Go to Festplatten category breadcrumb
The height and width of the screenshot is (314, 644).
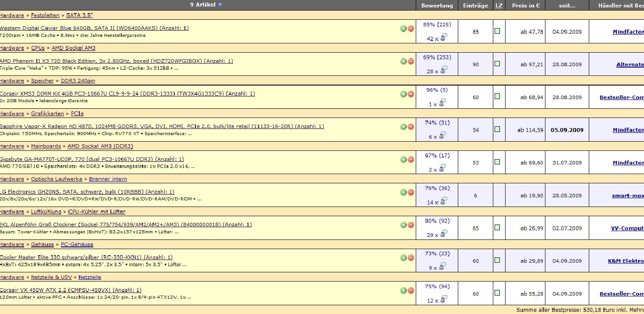pos(45,15)
